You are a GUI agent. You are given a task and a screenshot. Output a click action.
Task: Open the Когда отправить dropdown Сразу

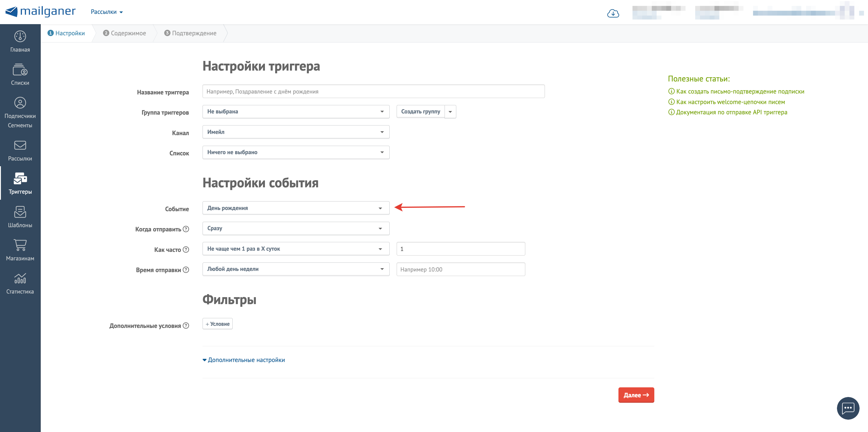click(x=296, y=228)
